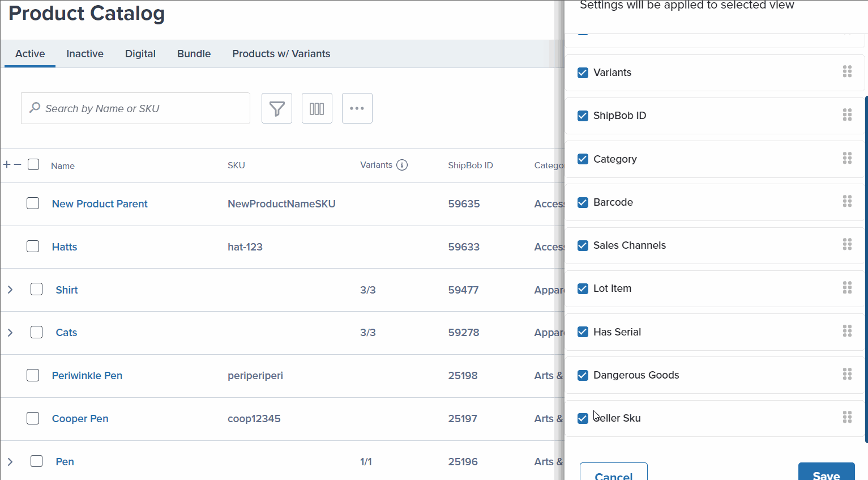Expand the Pen product row
Image resolution: width=868 pixels, height=480 pixels.
click(10, 461)
